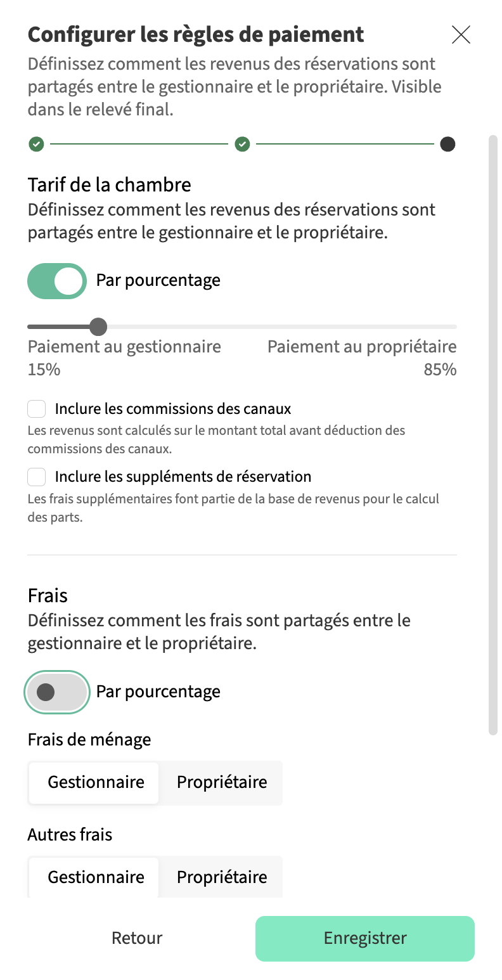Image resolution: width=502 pixels, height=980 pixels.
Task: Check 'Inclure les commissions des canaux' box
Action: point(37,409)
